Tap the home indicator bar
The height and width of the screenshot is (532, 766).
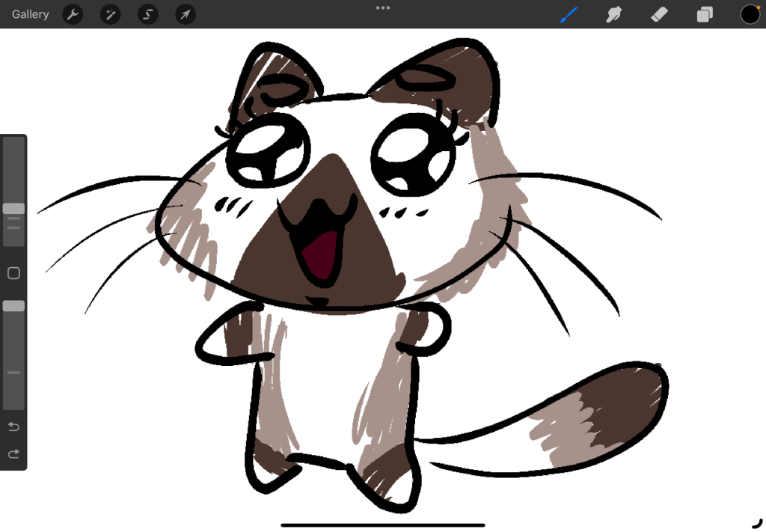383,525
